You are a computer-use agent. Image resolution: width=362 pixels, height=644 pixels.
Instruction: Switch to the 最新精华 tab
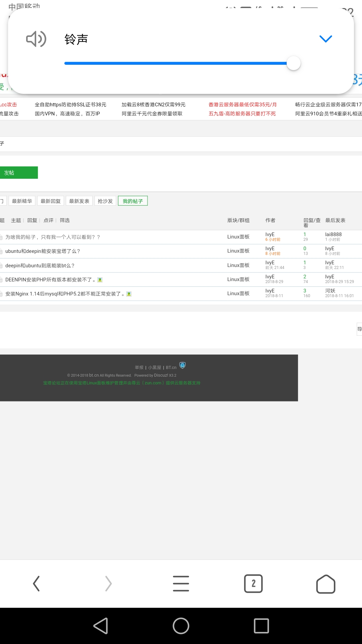click(22, 201)
